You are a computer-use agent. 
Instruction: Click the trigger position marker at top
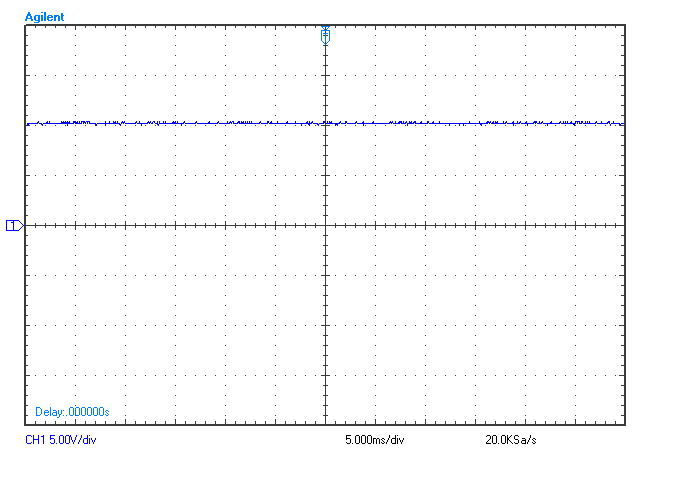[x=325, y=35]
